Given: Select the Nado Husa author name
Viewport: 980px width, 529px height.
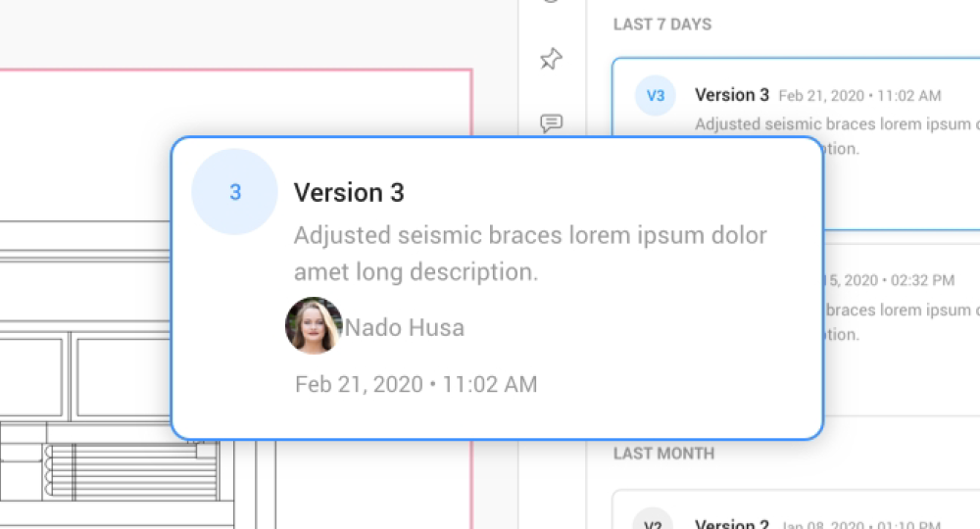Looking at the screenshot, I should click(405, 327).
